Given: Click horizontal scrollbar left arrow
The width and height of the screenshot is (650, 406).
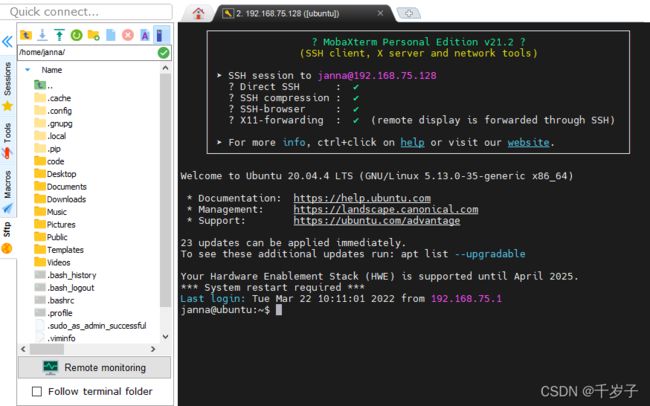Looking at the screenshot, I should (x=23, y=349).
